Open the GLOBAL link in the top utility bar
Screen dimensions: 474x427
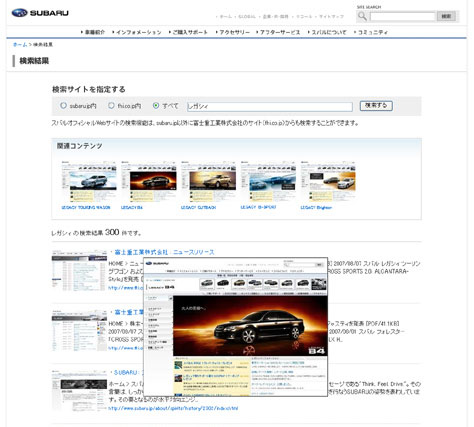point(247,17)
